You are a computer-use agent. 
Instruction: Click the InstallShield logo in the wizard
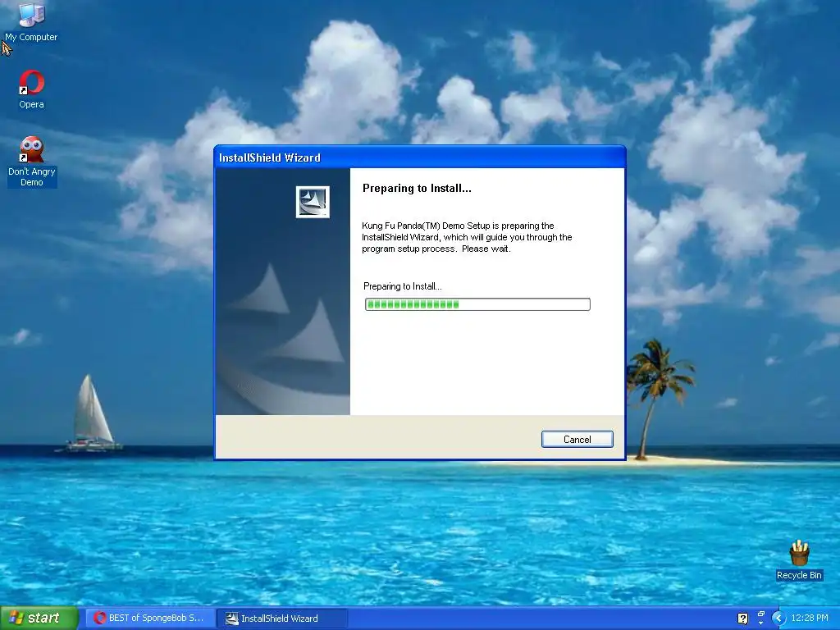coord(313,202)
